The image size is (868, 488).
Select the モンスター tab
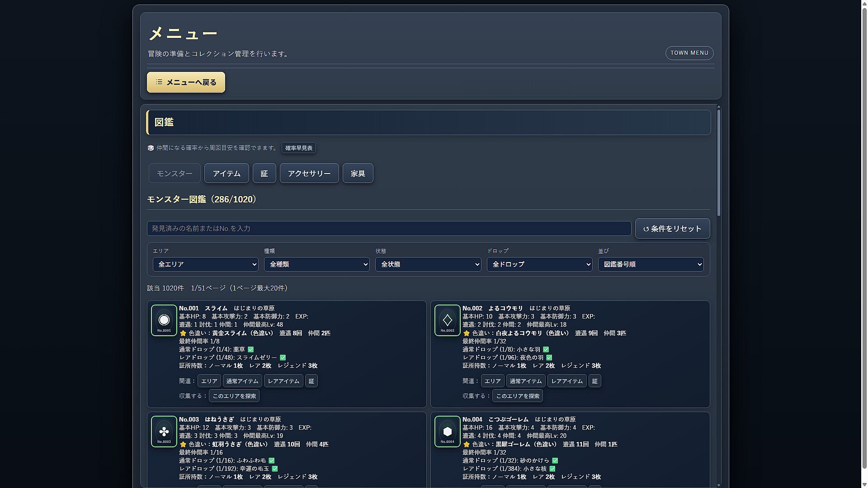pyautogui.click(x=175, y=174)
